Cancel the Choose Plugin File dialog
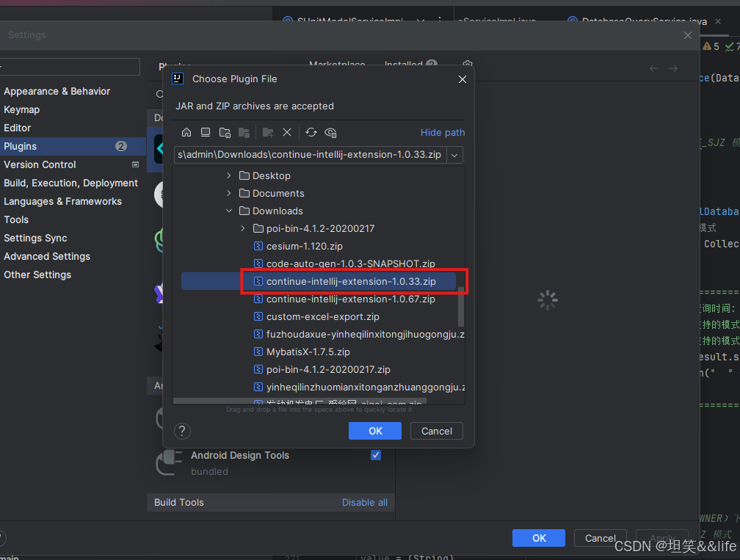The height and width of the screenshot is (560, 740). [x=437, y=431]
